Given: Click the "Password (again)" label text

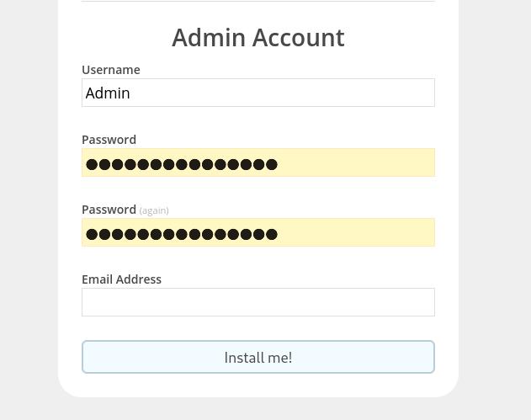Looking at the screenshot, I should 109,210.
